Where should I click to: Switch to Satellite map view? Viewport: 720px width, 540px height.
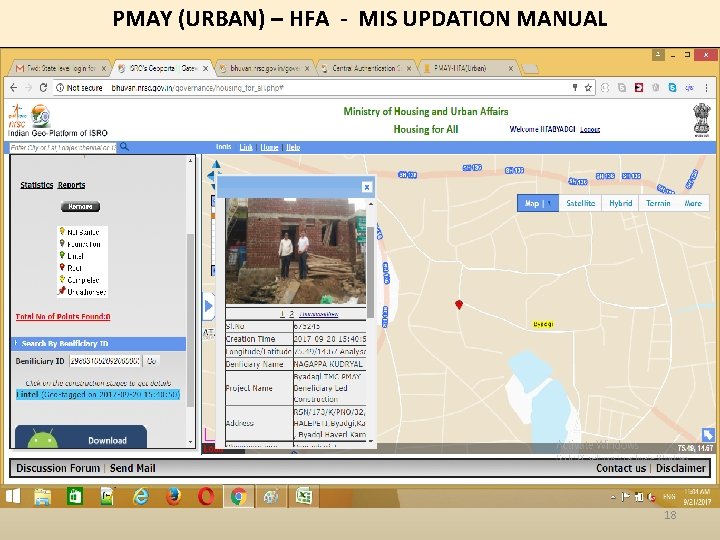coord(580,203)
